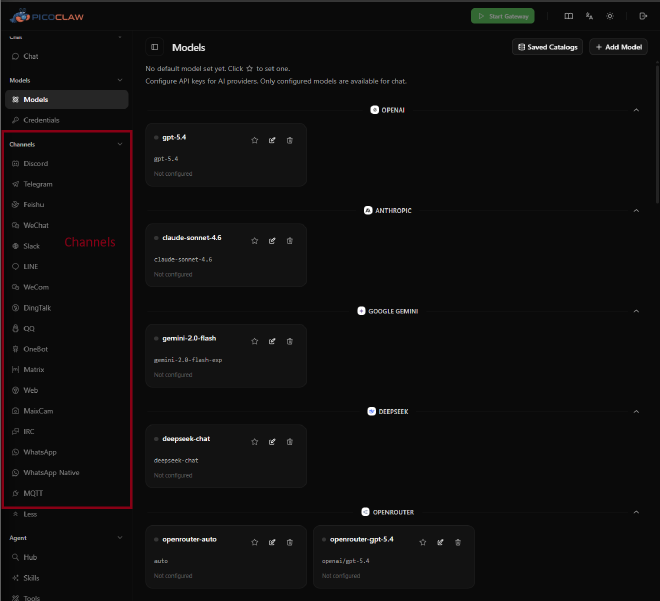660x601 pixels.
Task: Star openrouter-gpt-5.4 as default model
Action: (x=423, y=542)
